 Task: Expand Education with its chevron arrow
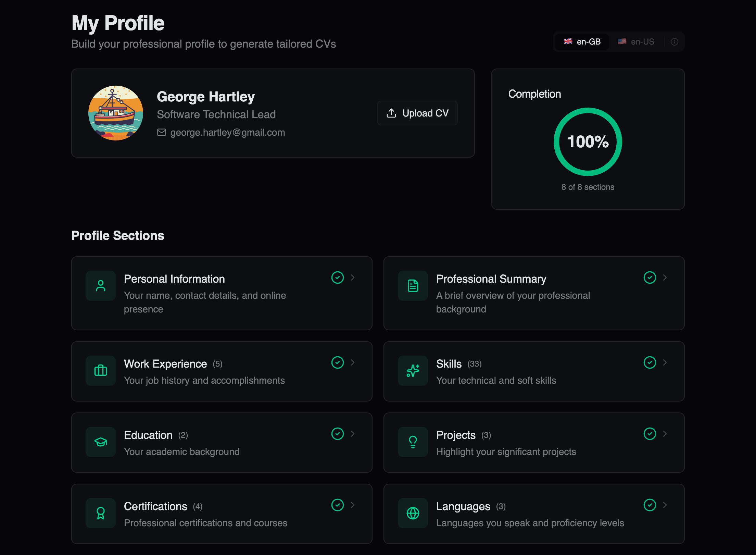click(353, 434)
